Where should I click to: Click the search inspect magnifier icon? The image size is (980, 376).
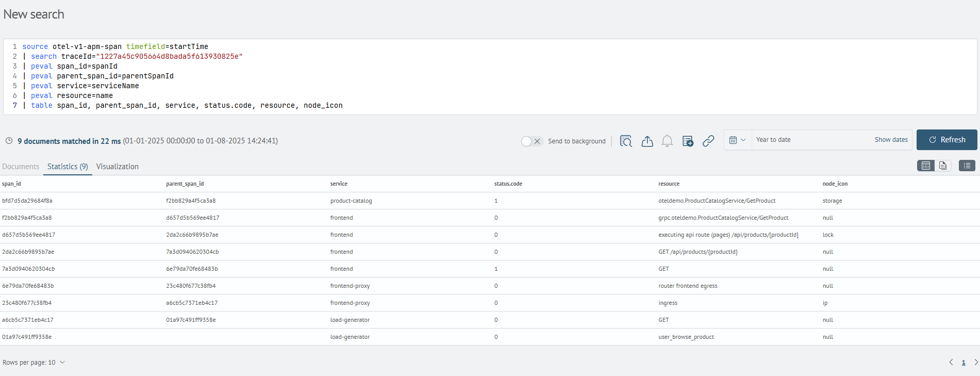(x=626, y=141)
